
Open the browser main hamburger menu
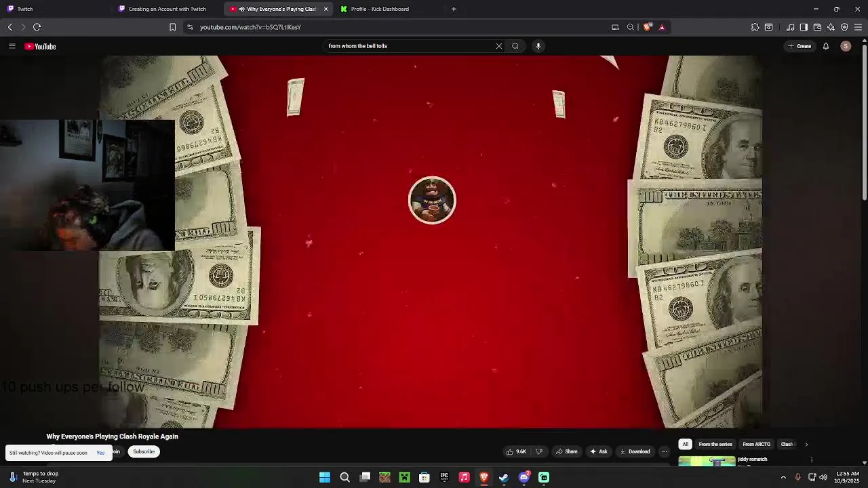click(858, 27)
